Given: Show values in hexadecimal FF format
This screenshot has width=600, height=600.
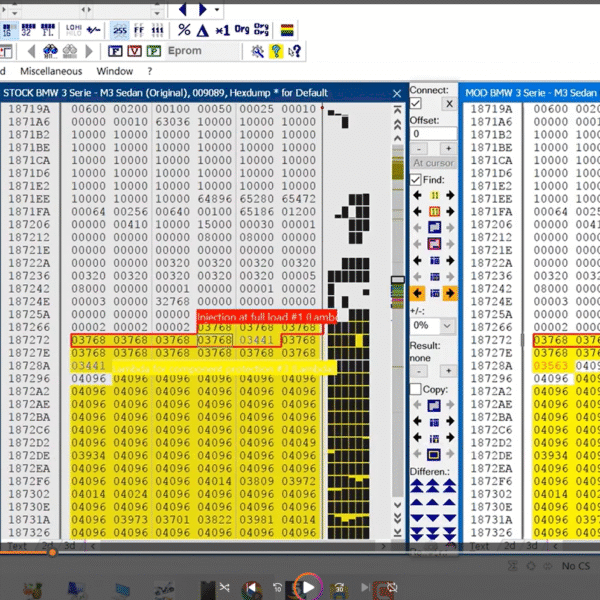Looking at the screenshot, I should pos(139,30).
